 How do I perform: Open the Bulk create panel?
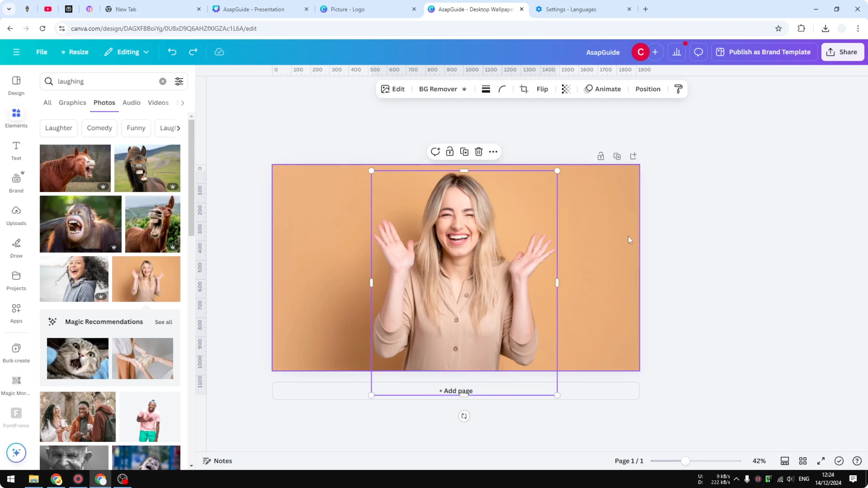pyautogui.click(x=16, y=352)
